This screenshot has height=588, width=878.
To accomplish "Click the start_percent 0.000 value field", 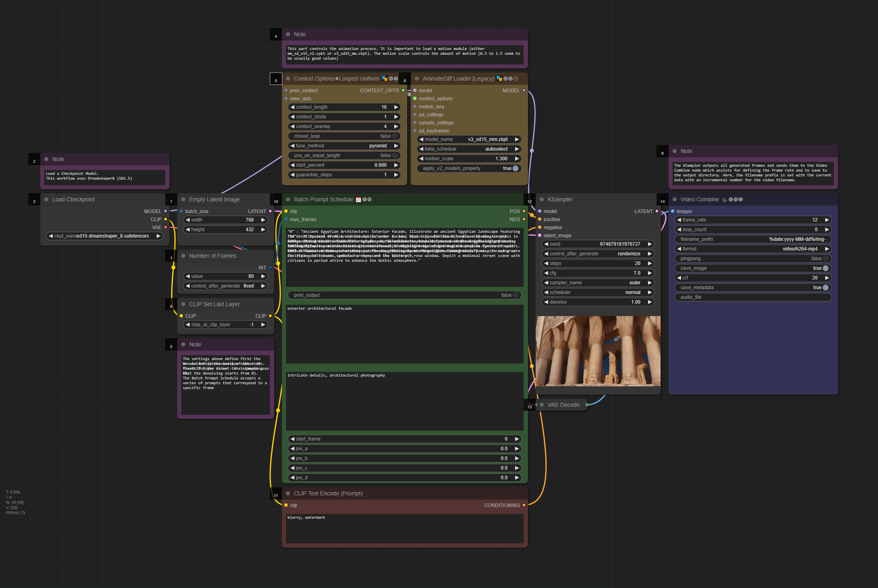I will click(x=344, y=165).
